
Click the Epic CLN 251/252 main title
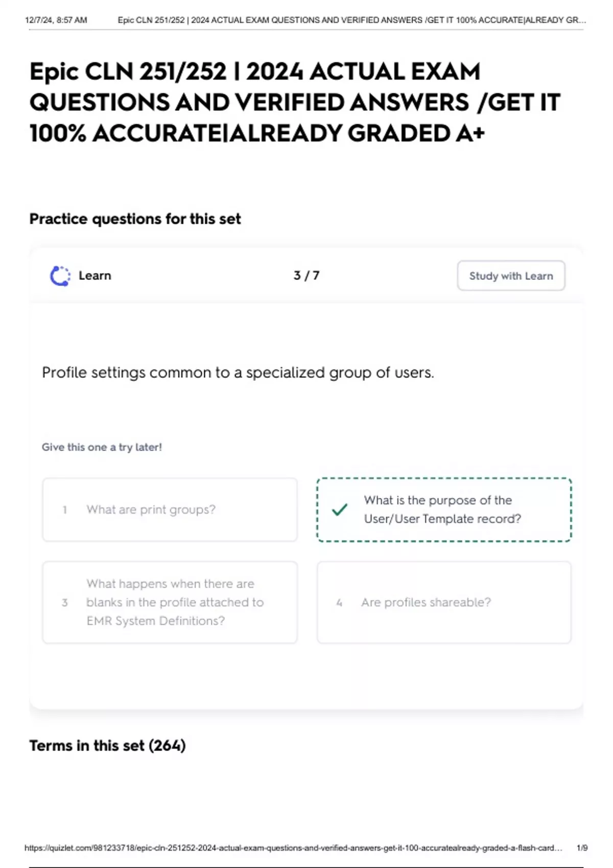tap(295, 102)
